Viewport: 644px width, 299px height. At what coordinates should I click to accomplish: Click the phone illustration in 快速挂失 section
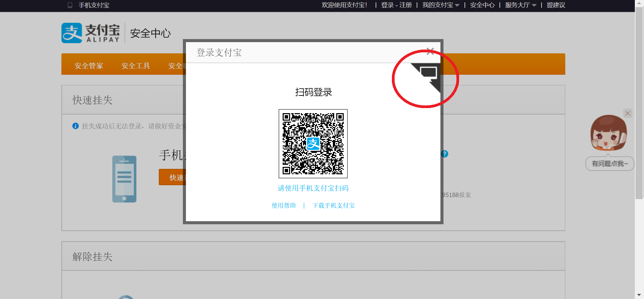(x=124, y=179)
